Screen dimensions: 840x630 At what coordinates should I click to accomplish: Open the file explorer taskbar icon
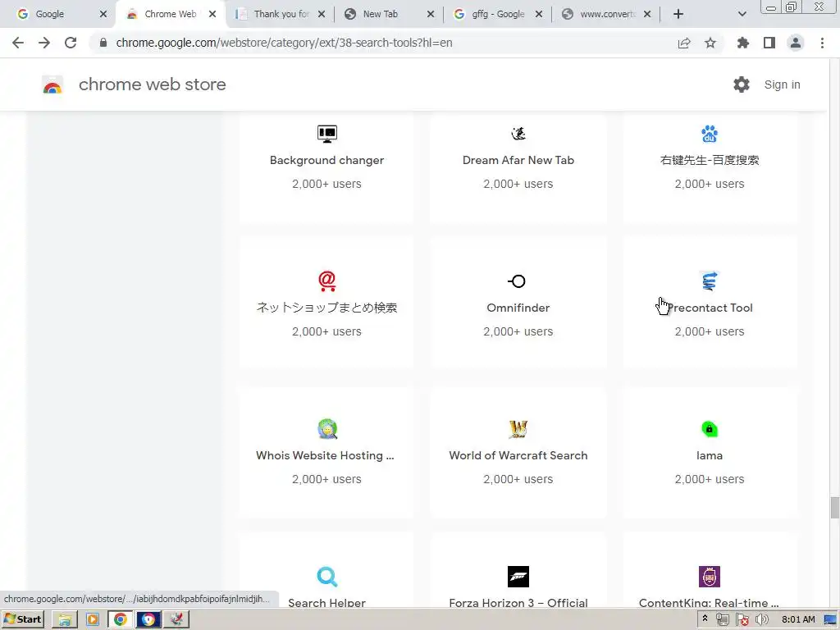pyautogui.click(x=65, y=619)
